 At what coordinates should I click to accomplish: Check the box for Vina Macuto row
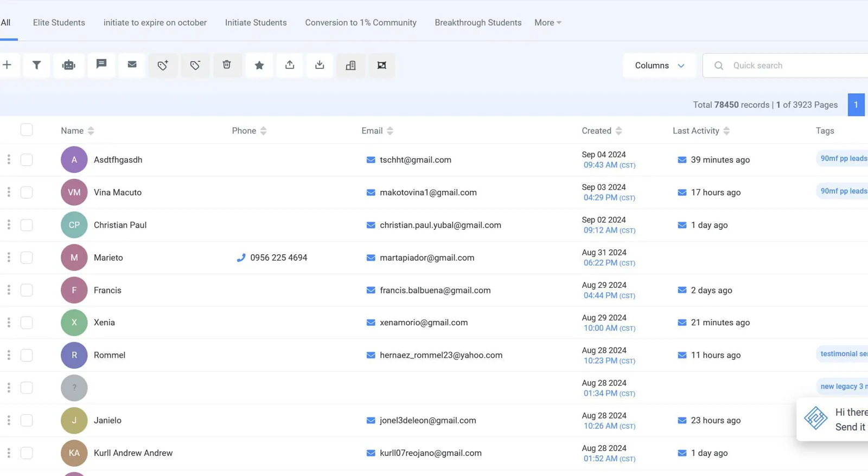pyautogui.click(x=27, y=192)
